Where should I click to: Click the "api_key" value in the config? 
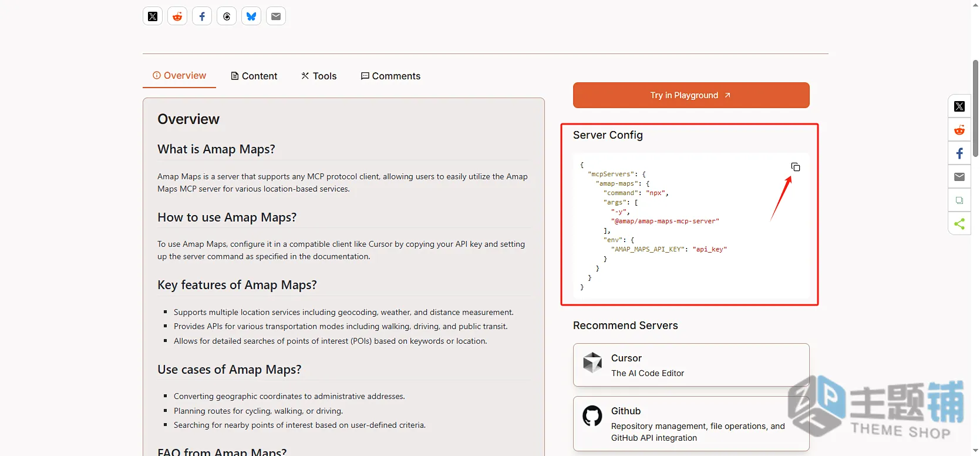(709, 249)
